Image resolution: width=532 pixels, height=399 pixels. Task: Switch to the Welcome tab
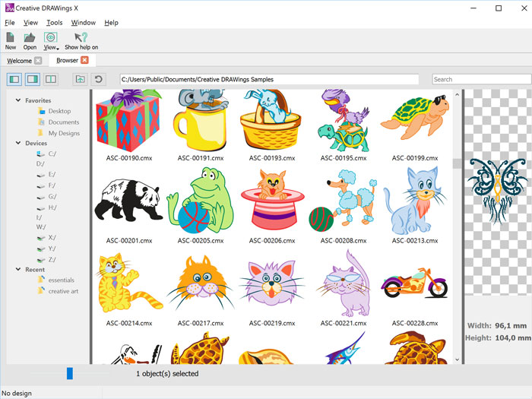[x=19, y=60]
